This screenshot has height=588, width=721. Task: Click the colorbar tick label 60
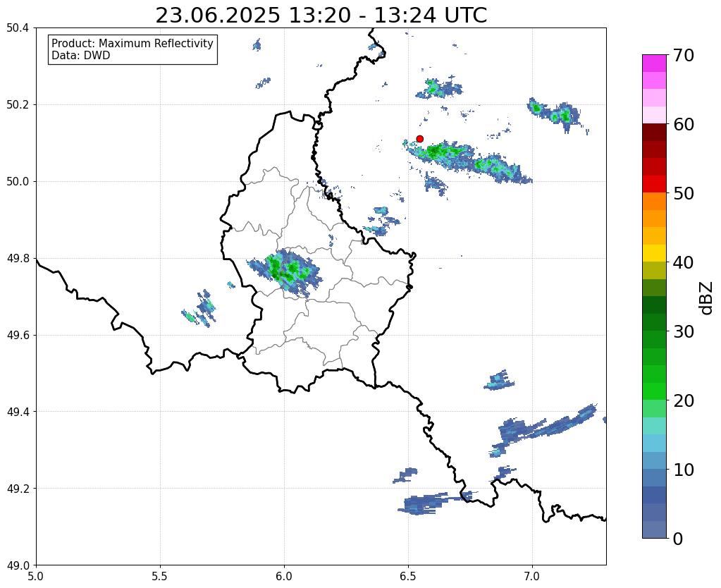(684, 124)
